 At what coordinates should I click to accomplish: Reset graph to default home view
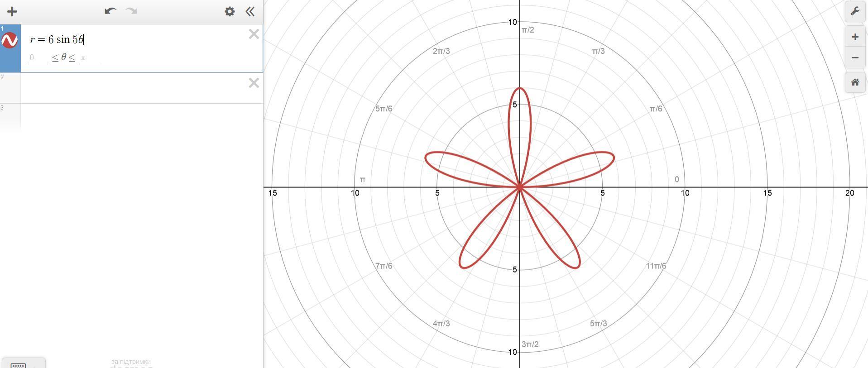[855, 82]
